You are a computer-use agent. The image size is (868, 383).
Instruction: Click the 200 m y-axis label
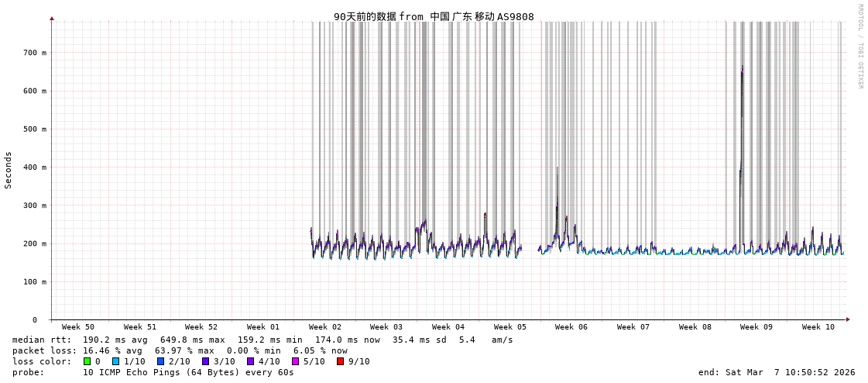tap(34, 243)
